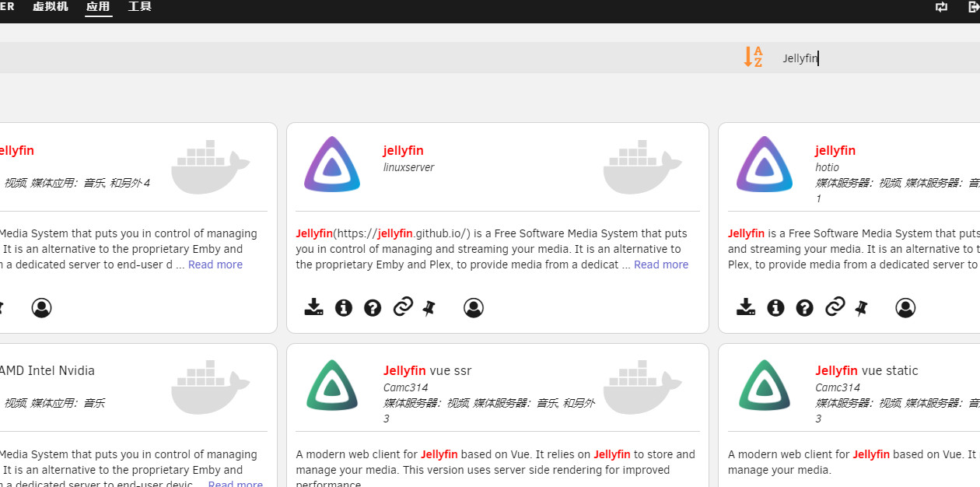Open profile icon on the cut-off first jellyfin card
This screenshot has width=980, height=487.
coord(42,308)
